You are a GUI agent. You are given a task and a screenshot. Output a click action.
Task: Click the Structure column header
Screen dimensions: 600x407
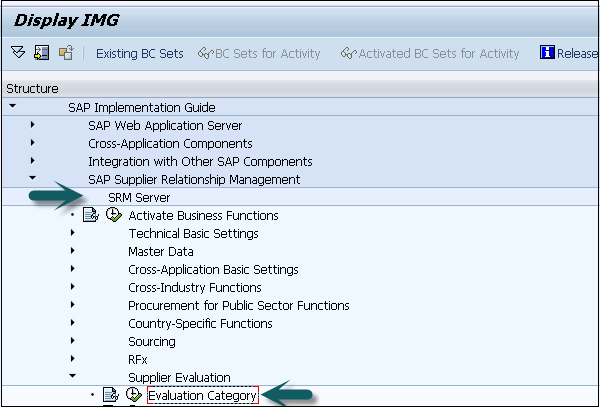click(x=32, y=88)
